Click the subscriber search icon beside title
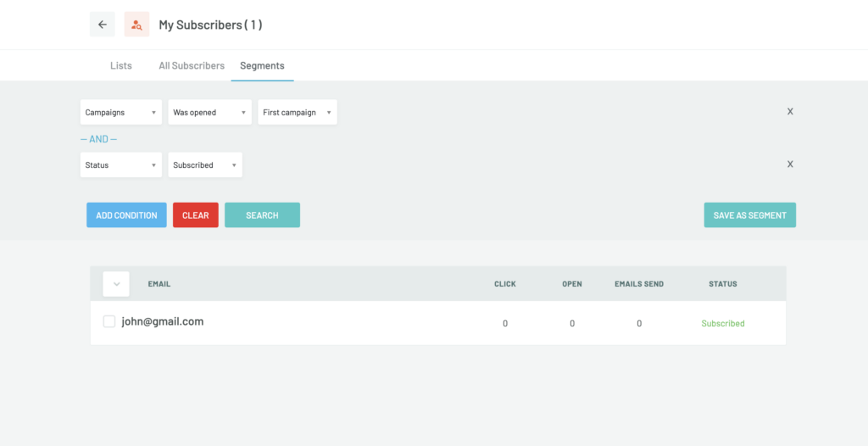This screenshot has width=868, height=446. pos(136,25)
